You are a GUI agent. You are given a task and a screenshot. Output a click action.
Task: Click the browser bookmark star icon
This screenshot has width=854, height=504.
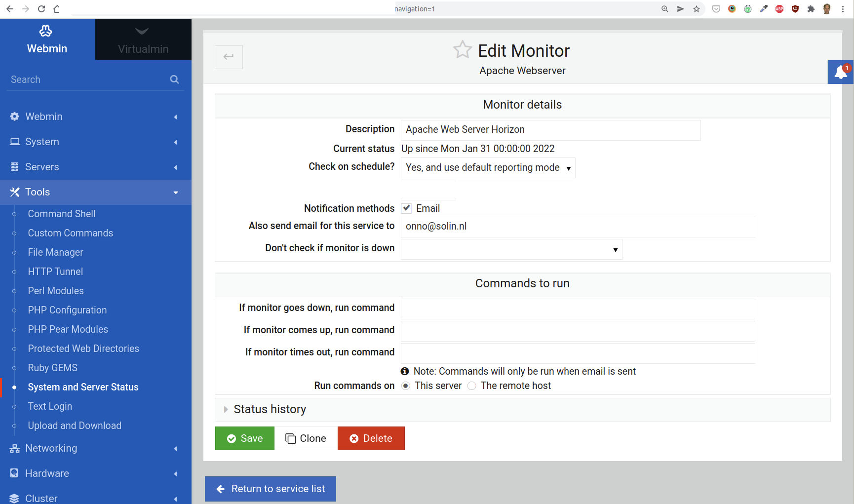point(696,9)
